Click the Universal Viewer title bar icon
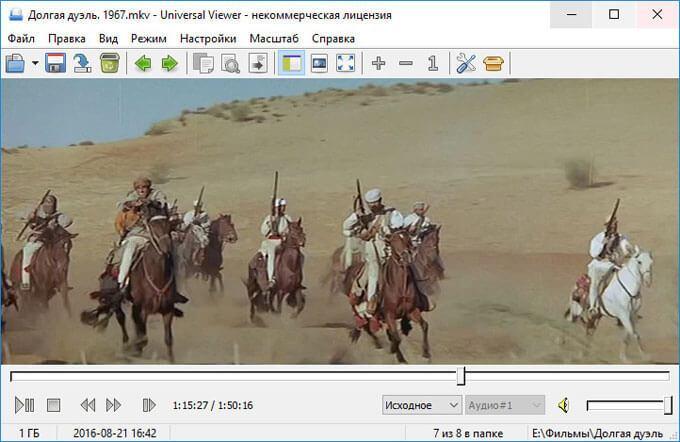Image resolution: width=680 pixels, height=442 pixels. tap(16, 15)
